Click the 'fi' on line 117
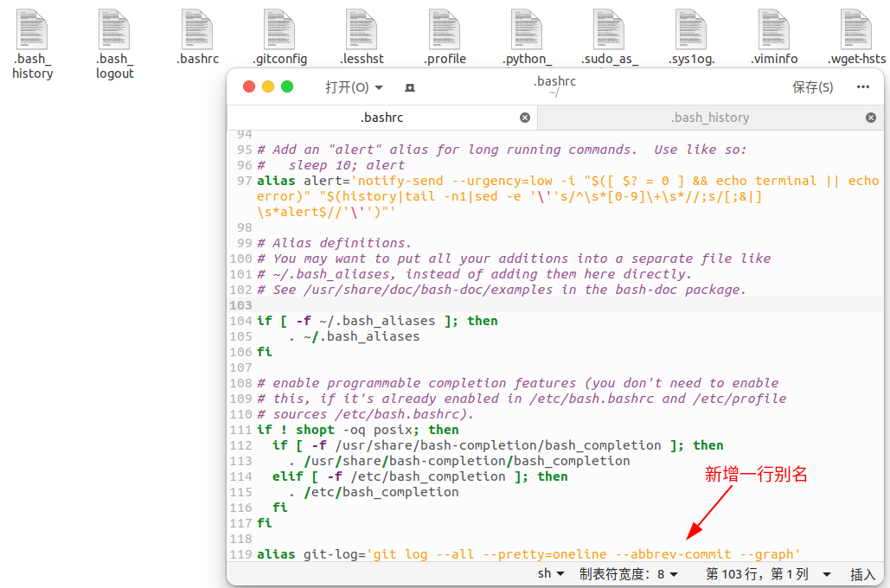The width and height of the screenshot is (890, 588). 265,523
